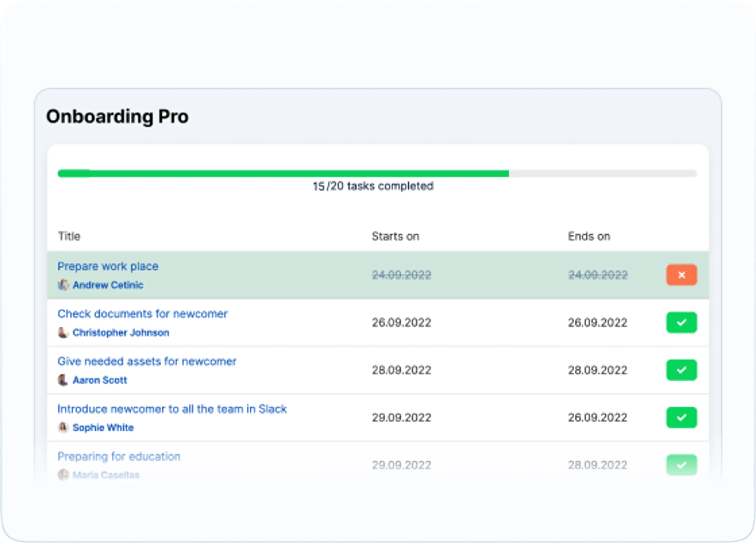The height and width of the screenshot is (543, 756).
Task: Click the green task progress bar
Action: 377,174
